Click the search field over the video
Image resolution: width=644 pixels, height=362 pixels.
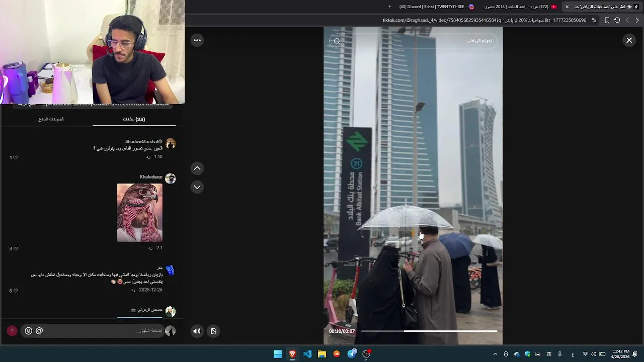(x=413, y=41)
